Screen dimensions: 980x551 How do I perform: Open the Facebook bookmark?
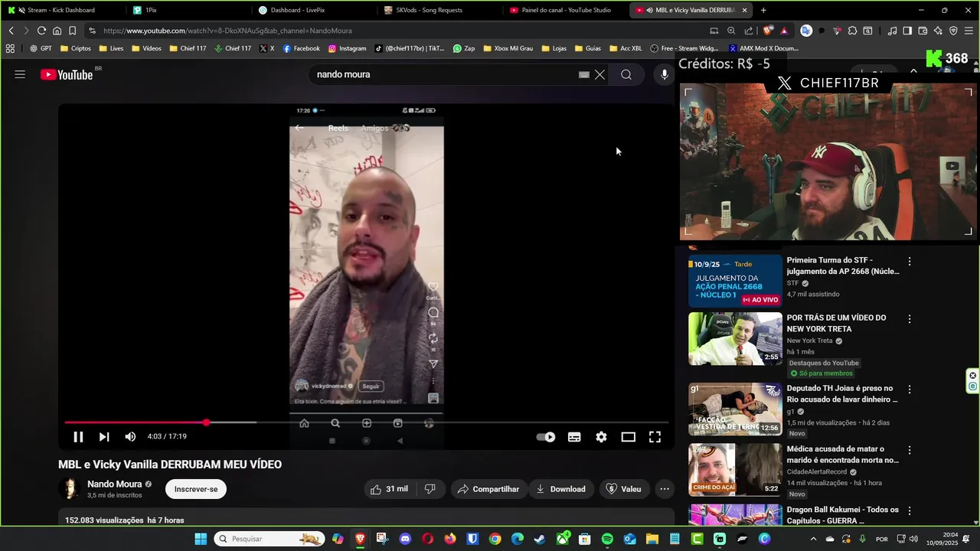(x=301, y=48)
